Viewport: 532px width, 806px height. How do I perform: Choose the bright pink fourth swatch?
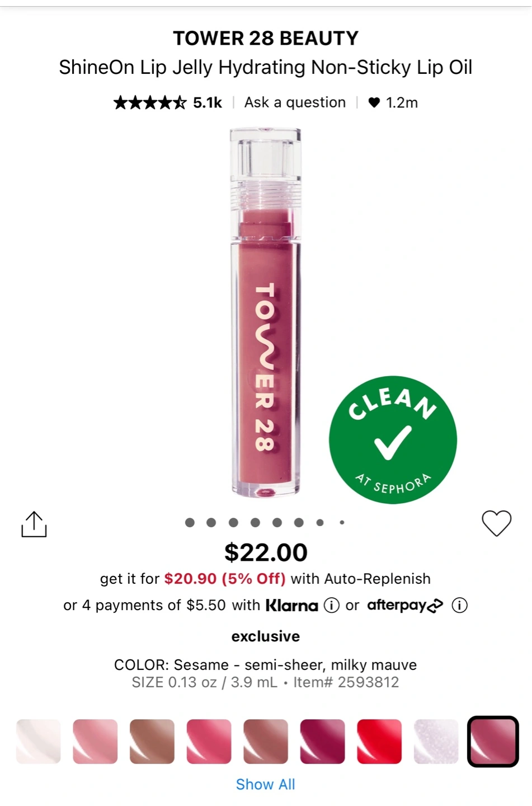click(x=209, y=742)
